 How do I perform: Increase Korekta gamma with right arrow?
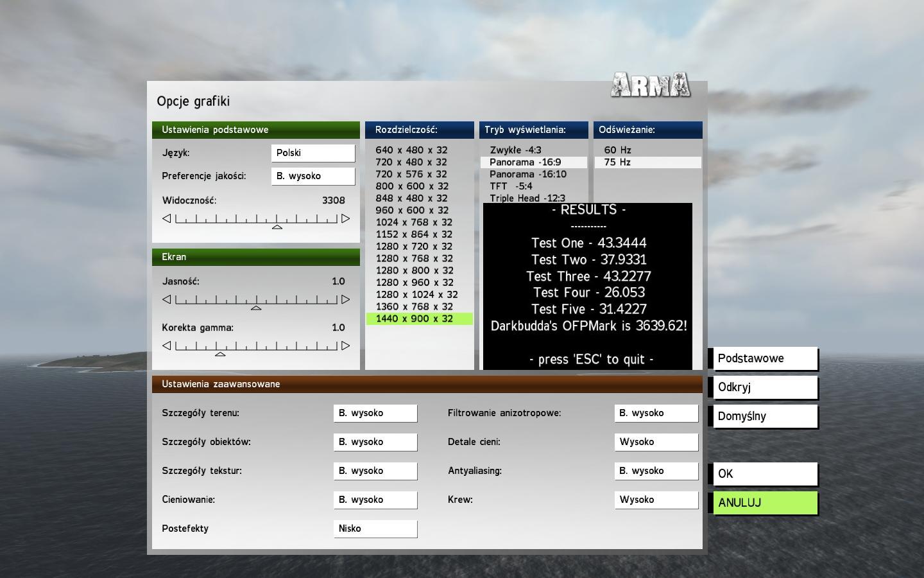(x=345, y=346)
